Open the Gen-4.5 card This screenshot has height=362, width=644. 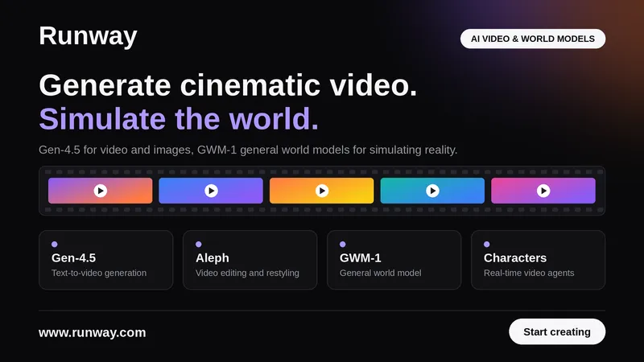coord(106,260)
